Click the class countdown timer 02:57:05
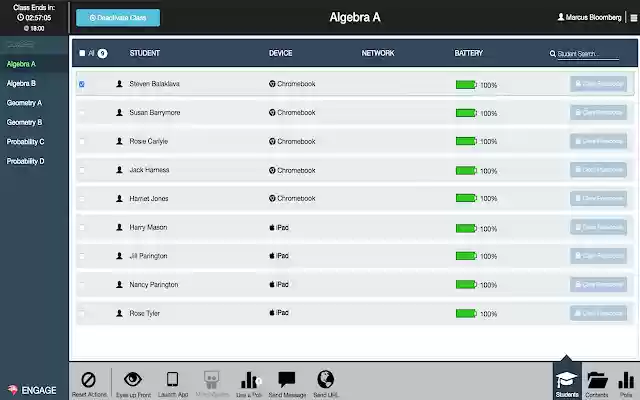640x400 pixels. (34, 18)
